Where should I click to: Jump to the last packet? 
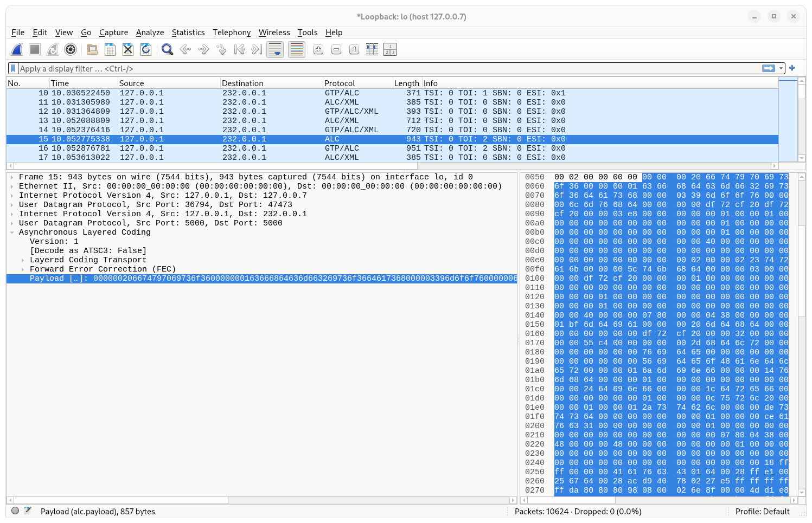pos(255,49)
